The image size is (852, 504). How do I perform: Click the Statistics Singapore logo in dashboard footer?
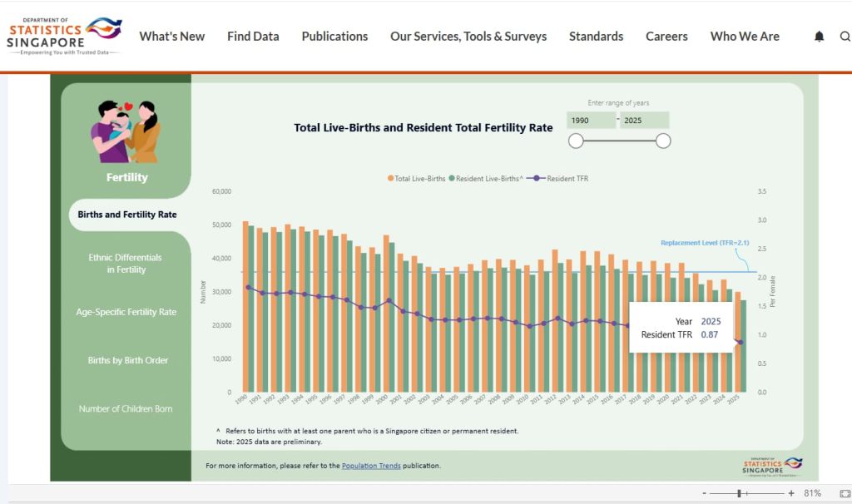pyautogui.click(x=770, y=465)
